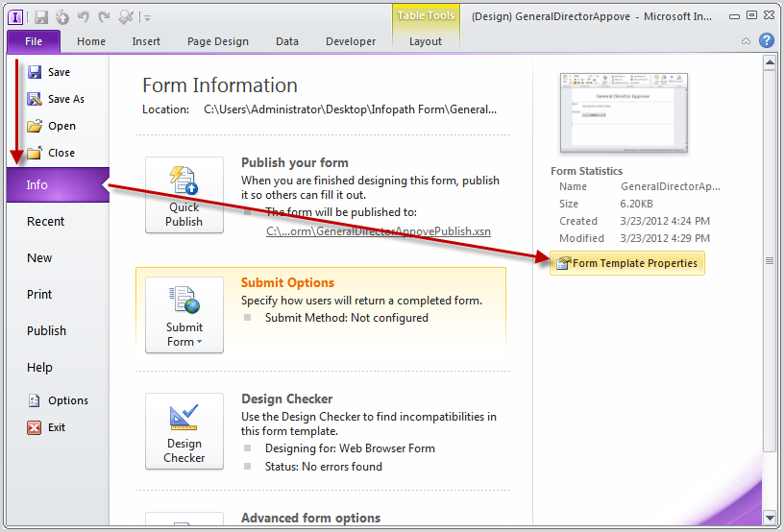Open the Recent backstage section
Image resolution: width=784 pixels, height=532 pixels.
tap(45, 221)
